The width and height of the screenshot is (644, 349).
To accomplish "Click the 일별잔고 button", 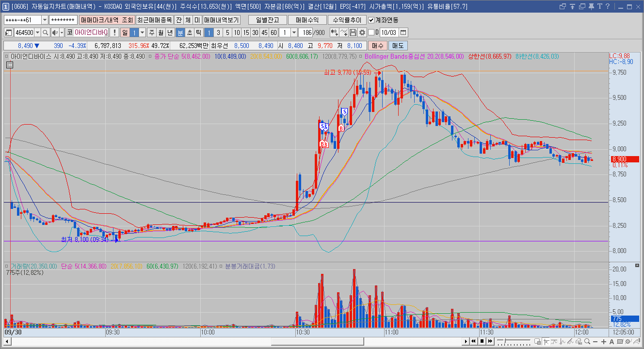I will pos(268,20).
